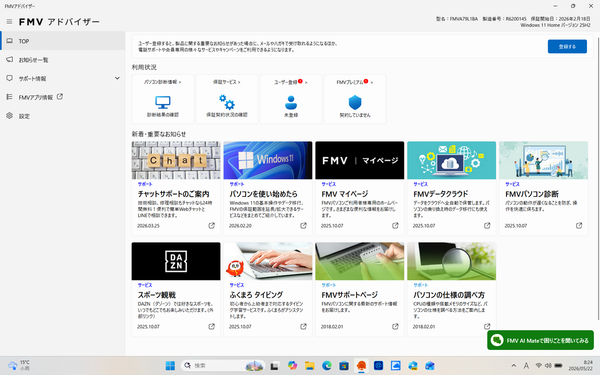Open external link icon on FMVデータクラウド card
Image resolution: width=600 pixels, height=375 pixels.
487,225
